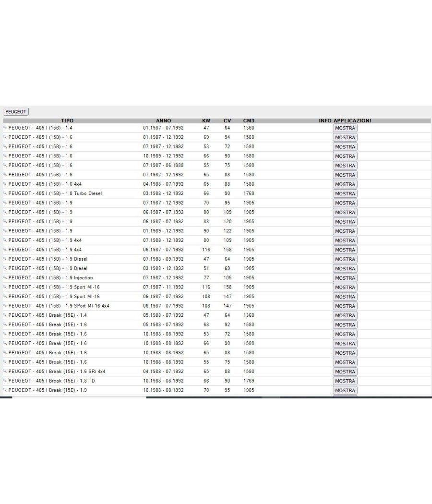Click the '07.1987 - 11.1992' year range
Screen dimensions: 432x504
(163, 287)
